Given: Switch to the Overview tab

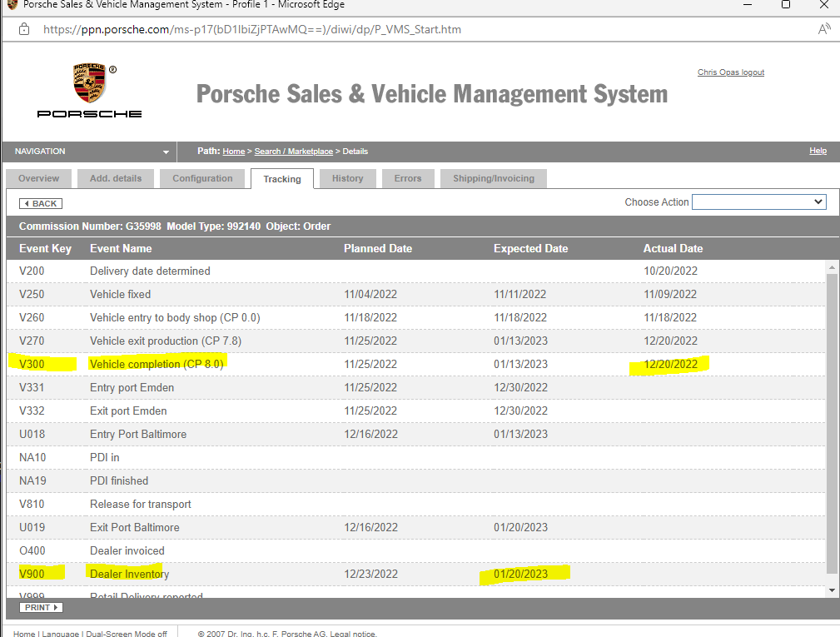Looking at the screenshot, I should [x=38, y=178].
